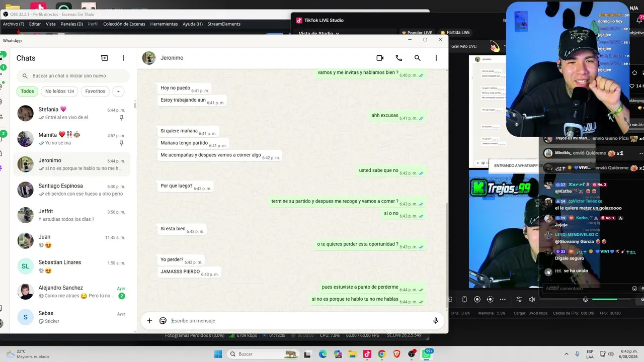Screen dimensions: 644x362
Task: Open the audio mixer settings in TikTok Studio
Action: [x=519, y=299]
